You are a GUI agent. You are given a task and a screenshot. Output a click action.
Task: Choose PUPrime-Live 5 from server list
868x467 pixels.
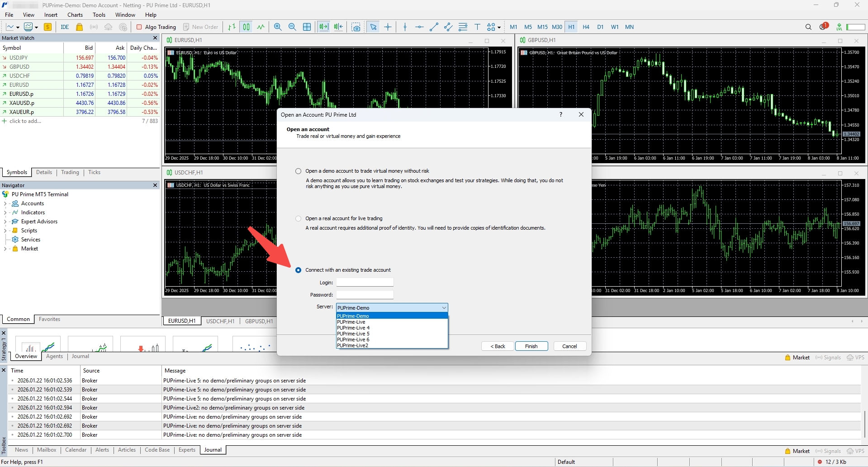click(x=353, y=334)
